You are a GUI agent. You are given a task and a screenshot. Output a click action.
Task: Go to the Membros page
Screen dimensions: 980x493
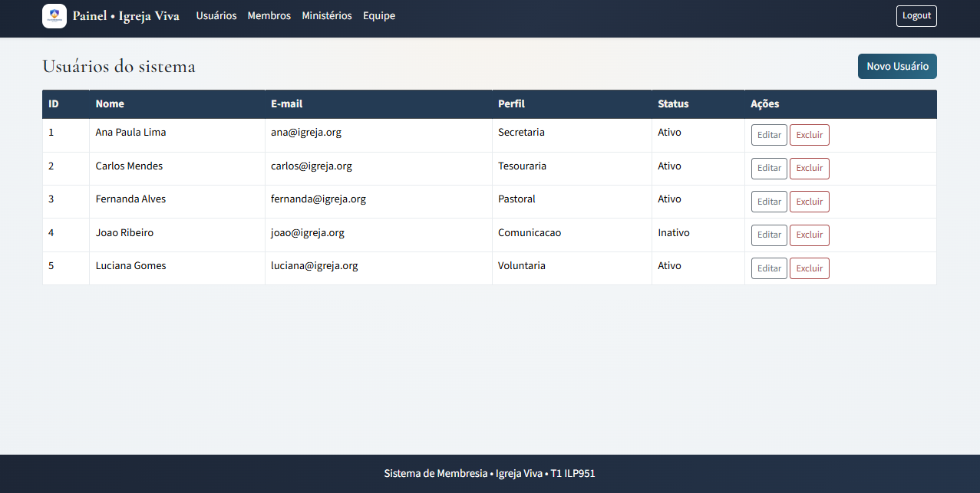coord(269,16)
